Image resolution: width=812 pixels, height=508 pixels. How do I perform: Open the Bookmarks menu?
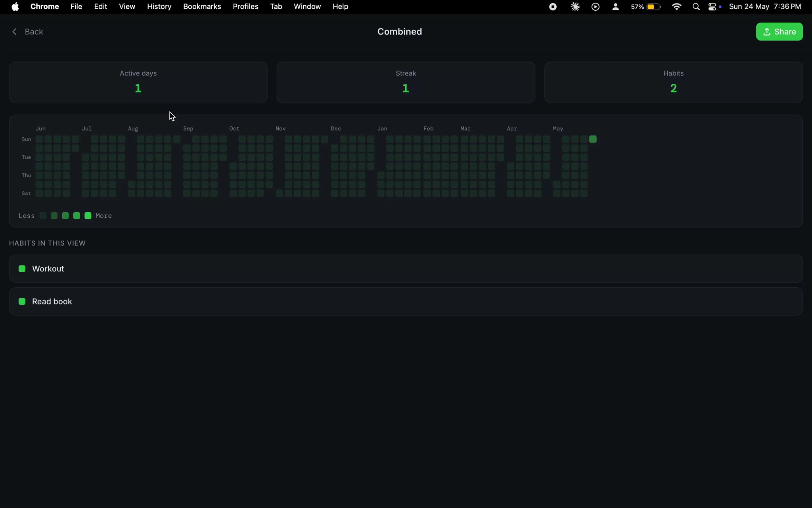pos(202,7)
